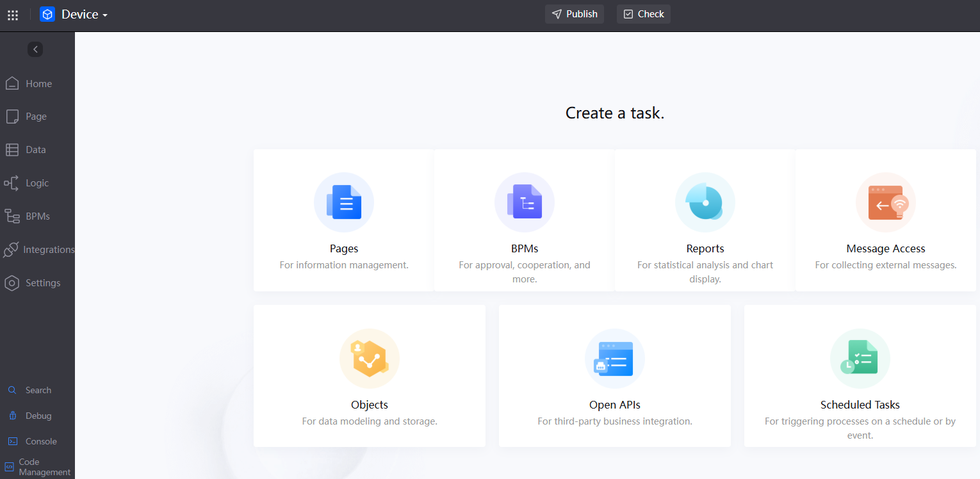Click the Scheduled Tasks card icon

click(860, 359)
